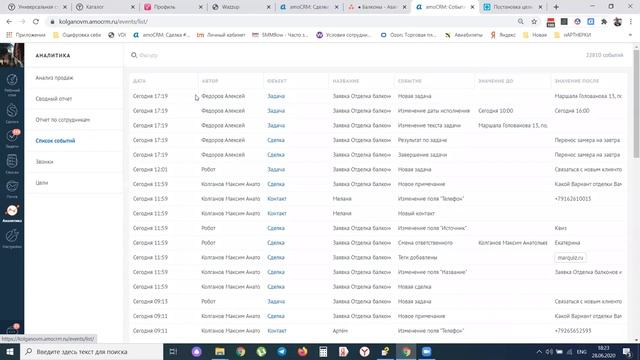Screen dimensions: 640x360
Task: Click the marquiz.ru tag chip
Action: pyautogui.click(x=570, y=258)
